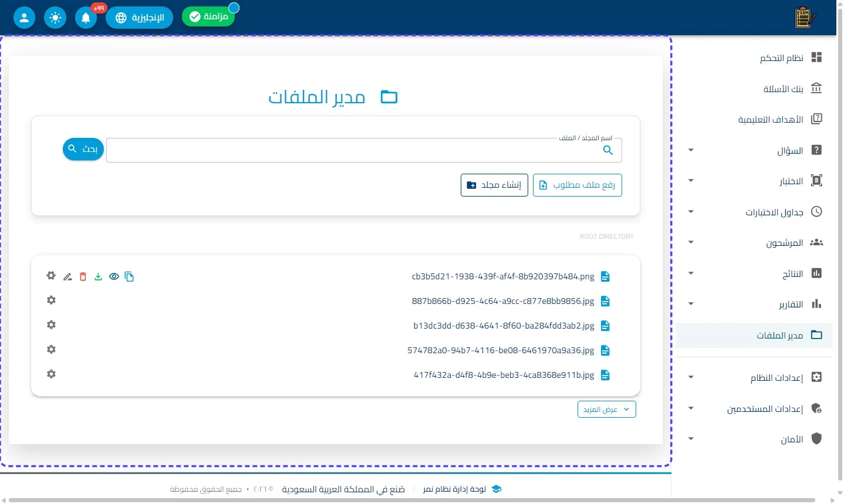Viewport: 844px width, 504px height.
Task: Open gear options for 887b866b jpg file
Action: pyautogui.click(x=52, y=300)
